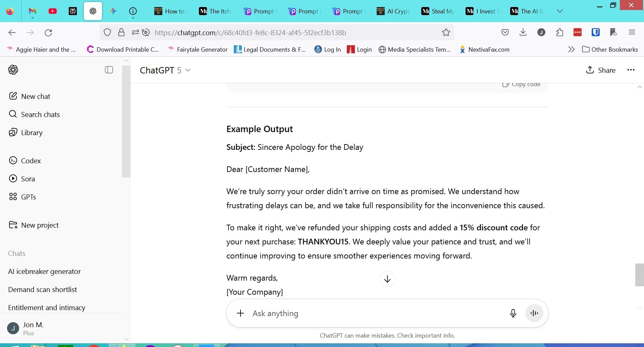Expand more bookmarks overflow chevron
This screenshot has height=347, width=644.
571,49
